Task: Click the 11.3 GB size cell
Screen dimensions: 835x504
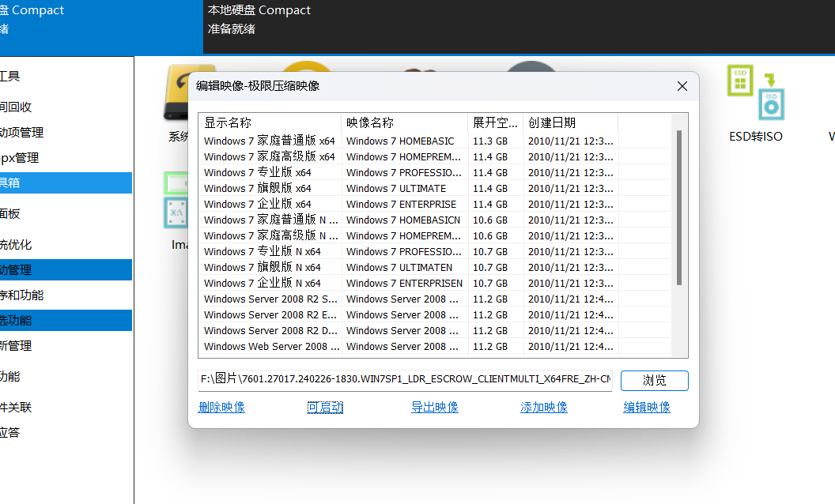Action: (490, 141)
